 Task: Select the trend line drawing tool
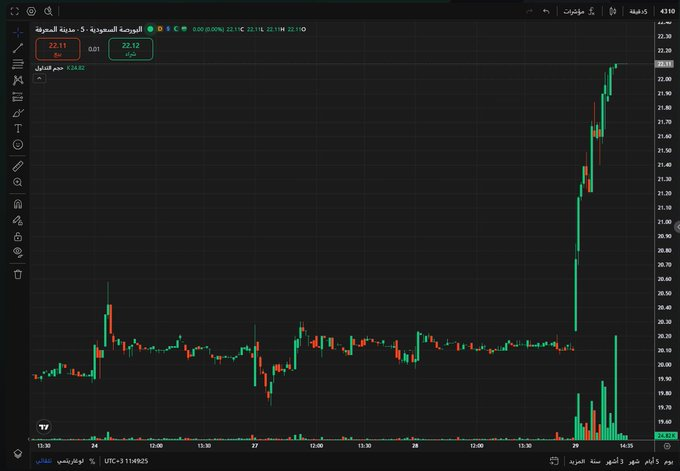pyautogui.click(x=18, y=48)
